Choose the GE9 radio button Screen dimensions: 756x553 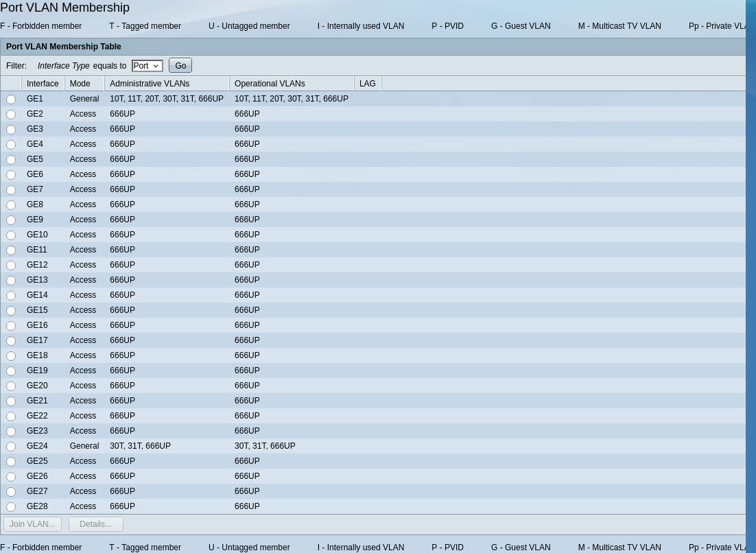coord(11,220)
